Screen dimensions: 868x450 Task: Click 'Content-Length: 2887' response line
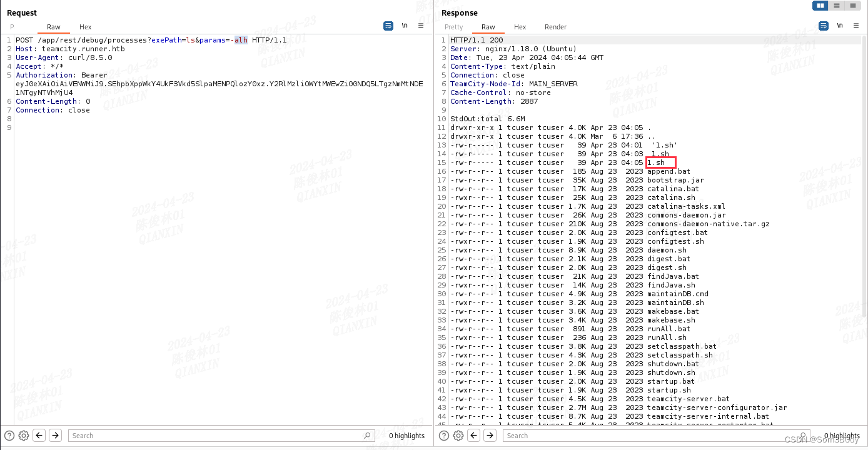coord(494,101)
